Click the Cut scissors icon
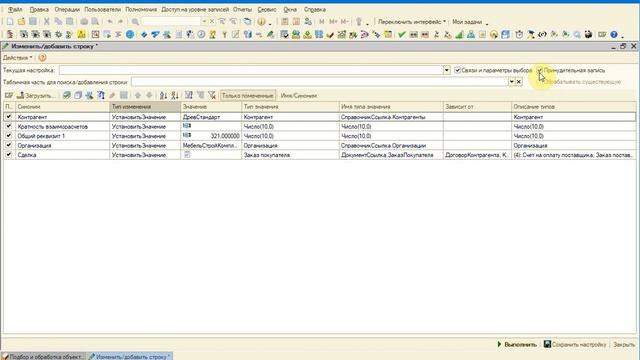Image resolution: width=640 pixels, height=360 pixels. click(x=47, y=22)
